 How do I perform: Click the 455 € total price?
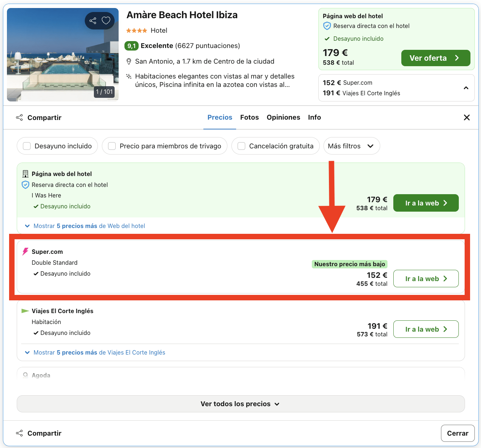[x=372, y=284]
